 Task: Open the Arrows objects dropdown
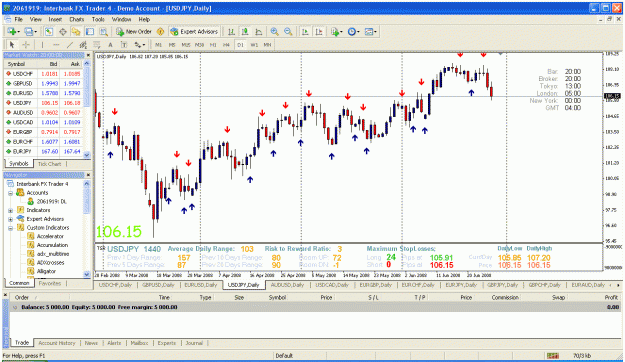(x=140, y=45)
